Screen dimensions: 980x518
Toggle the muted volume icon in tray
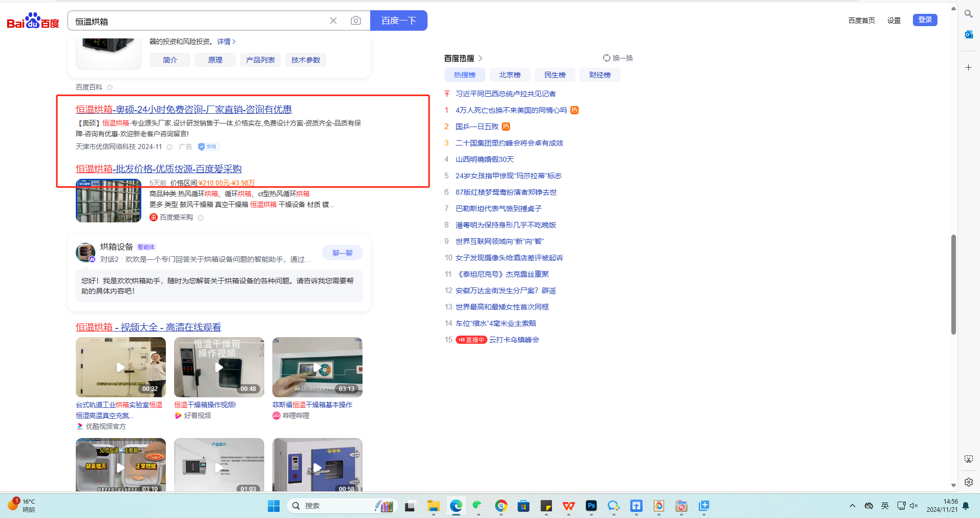(913, 506)
